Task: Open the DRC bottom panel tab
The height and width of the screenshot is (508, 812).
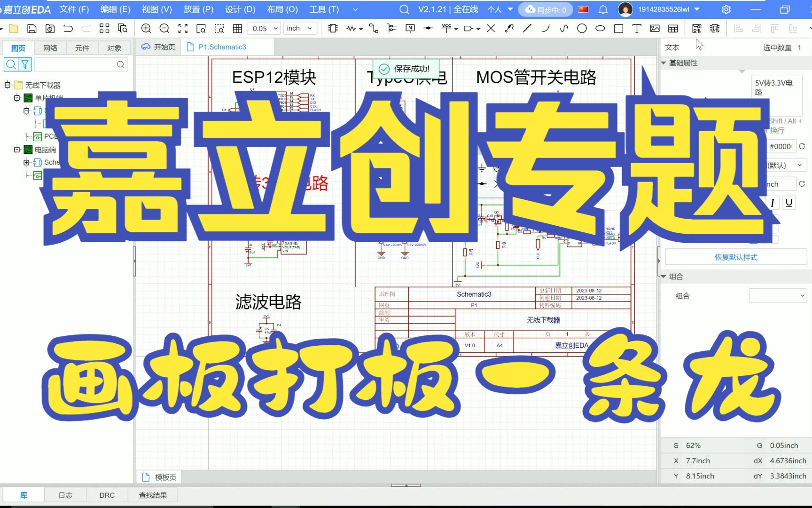Action: [x=107, y=495]
